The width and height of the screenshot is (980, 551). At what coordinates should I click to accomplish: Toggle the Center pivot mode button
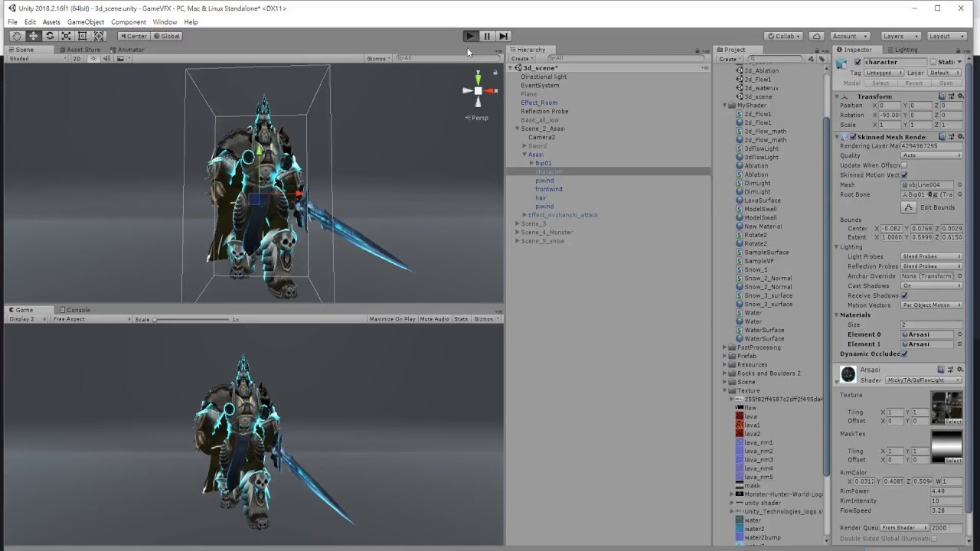[x=133, y=36]
